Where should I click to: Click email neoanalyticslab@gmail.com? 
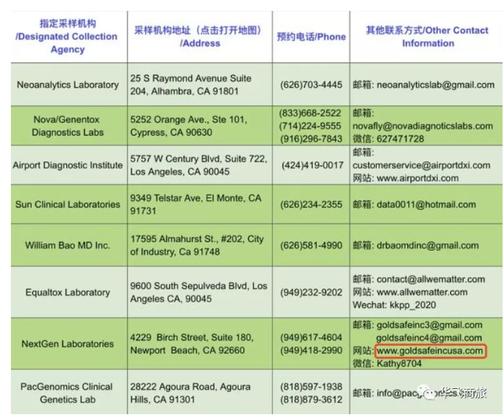(436, 85)
